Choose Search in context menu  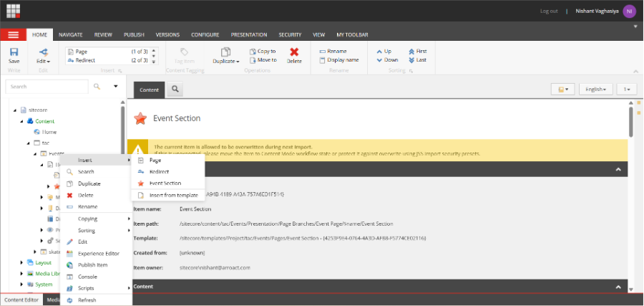coord(96,172)
